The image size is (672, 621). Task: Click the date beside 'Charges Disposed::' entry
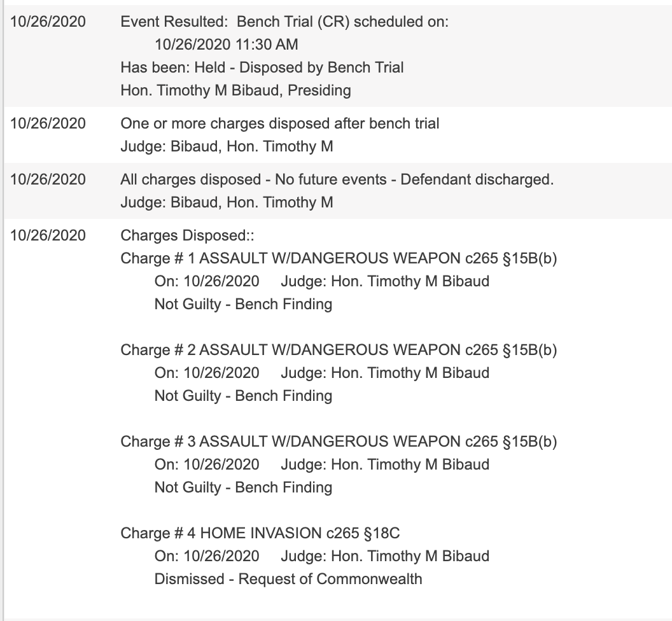47,235
